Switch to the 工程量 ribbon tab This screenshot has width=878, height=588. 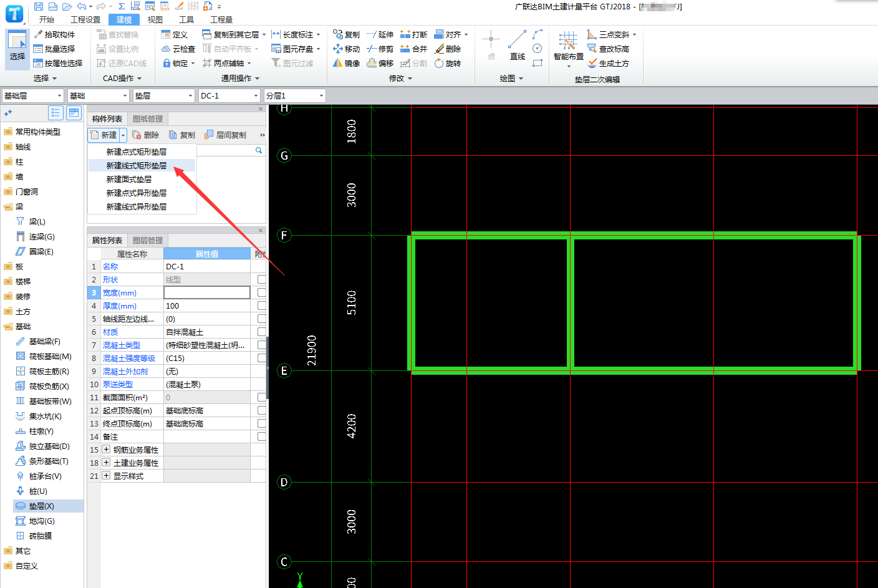221,19
